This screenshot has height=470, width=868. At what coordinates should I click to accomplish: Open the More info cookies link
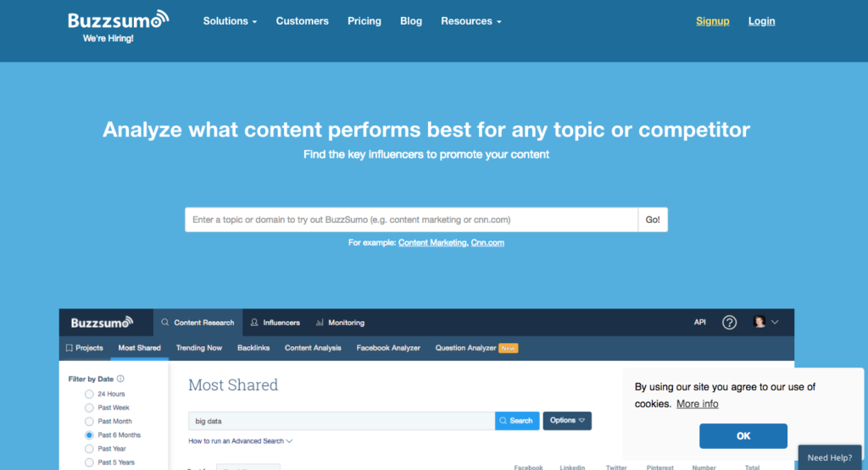tap(697, 404)
